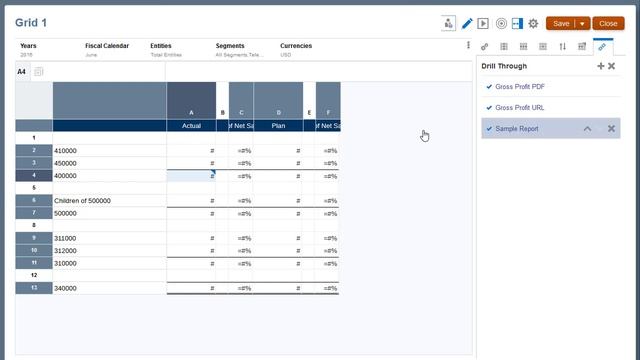Click the 312000 row label
The width and height of the screenshot is (640, 360).
click(x=65, y=251)
